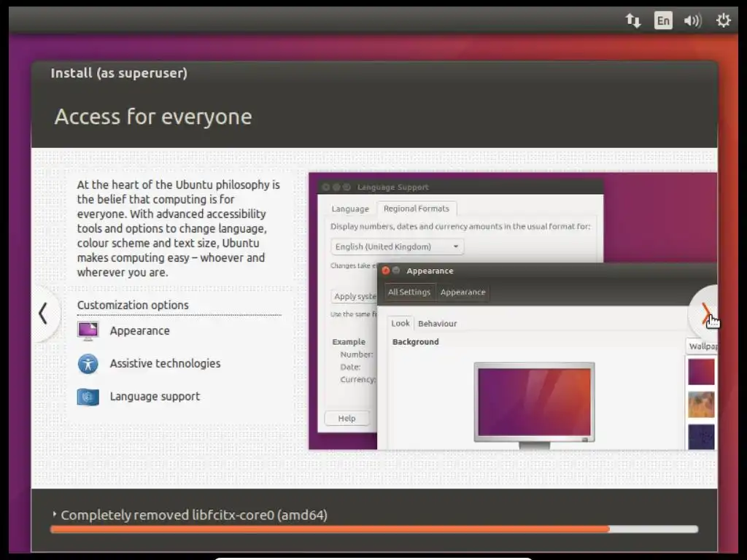Click the 'Completely removed libfcitx-core0' status text
The height and width of the screenshot is (560, 747).
(194, 515)
